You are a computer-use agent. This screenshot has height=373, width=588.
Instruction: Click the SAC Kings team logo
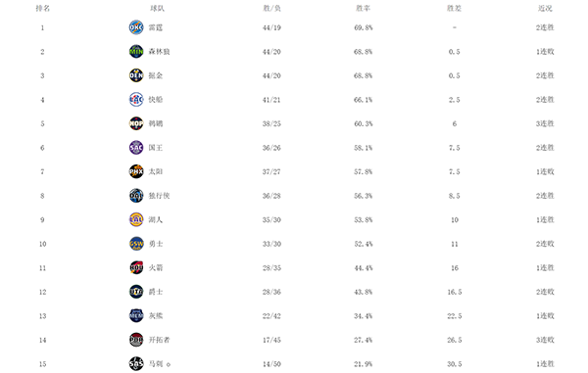point(136,148)
